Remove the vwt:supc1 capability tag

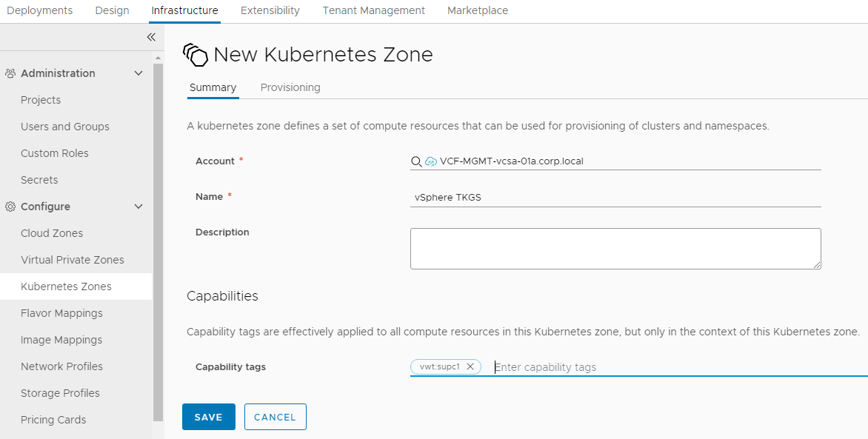pos(470,366)
